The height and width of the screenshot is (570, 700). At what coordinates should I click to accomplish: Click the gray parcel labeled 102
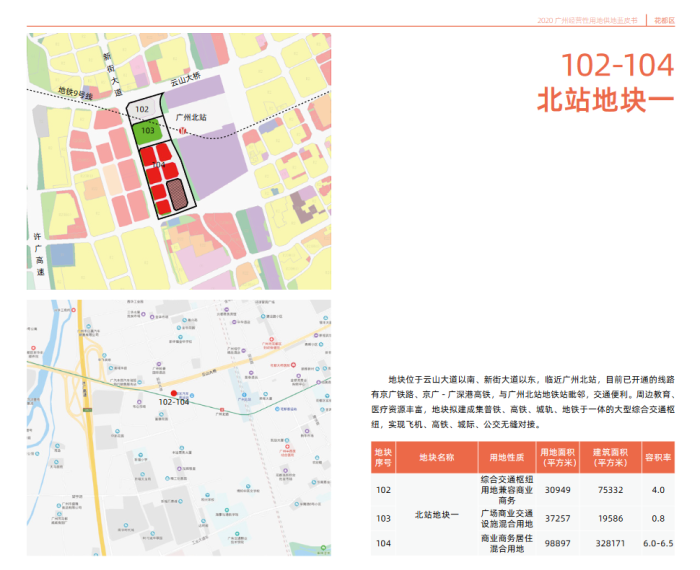[143, 108]
